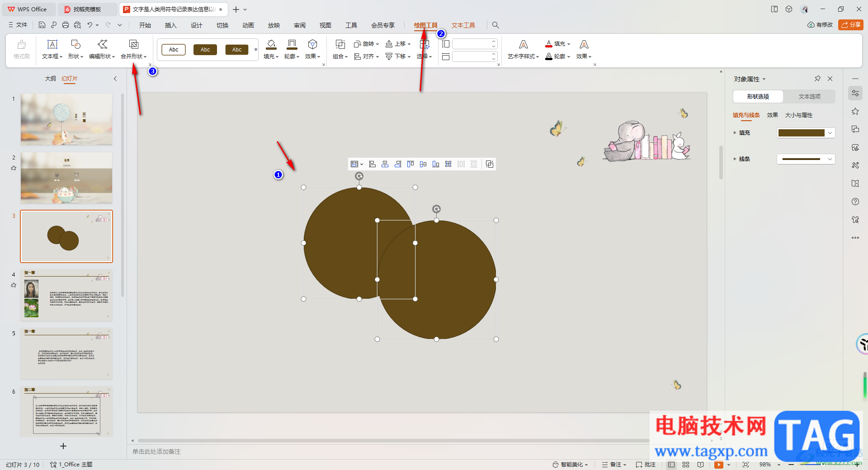Click the align-left icon in floating toolbar

[x=372, y=164]
